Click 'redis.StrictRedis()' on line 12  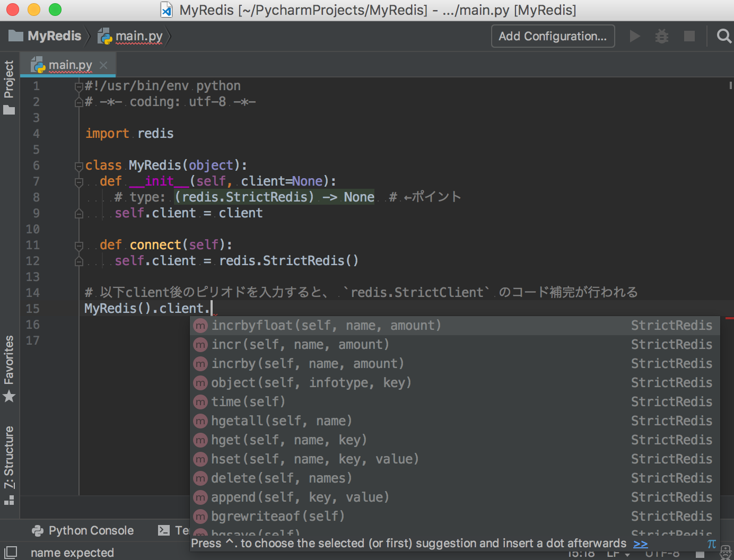tap(289, 261)
